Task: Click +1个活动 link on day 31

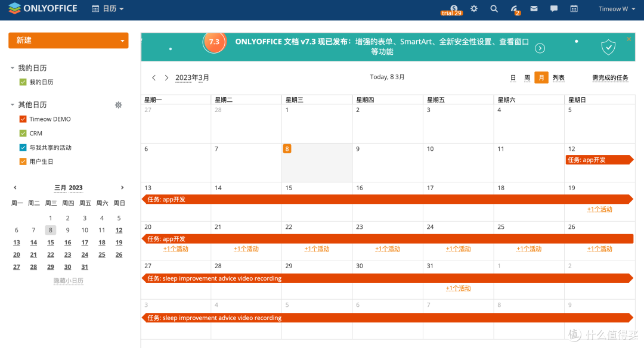Action: [459, 288]
